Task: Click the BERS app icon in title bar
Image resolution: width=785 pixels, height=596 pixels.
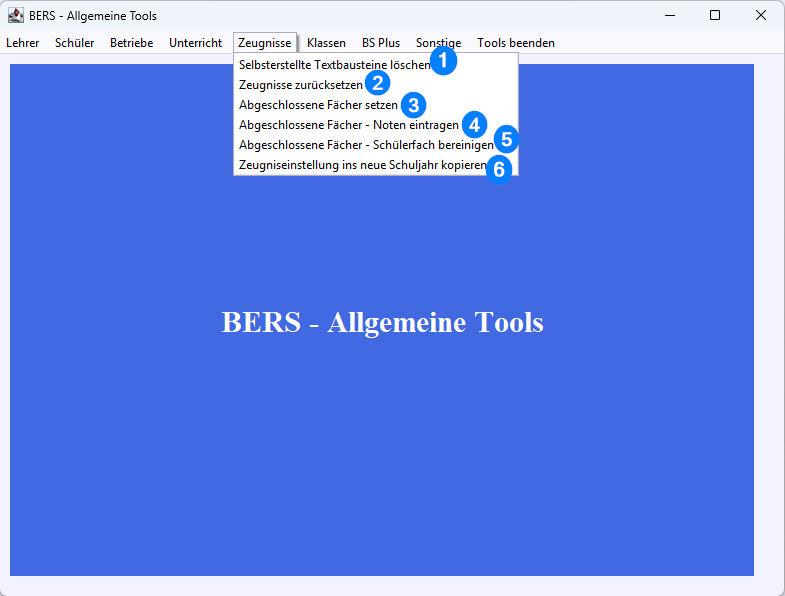Action: (x=15, y=15)
